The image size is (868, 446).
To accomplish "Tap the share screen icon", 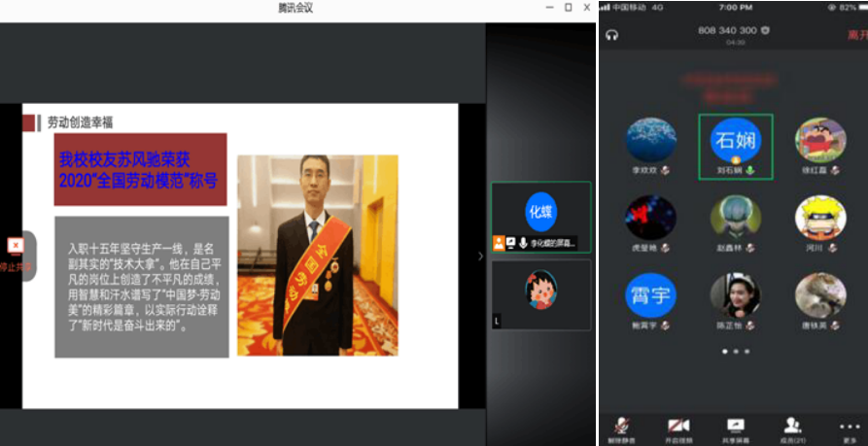I will point(735,426).
